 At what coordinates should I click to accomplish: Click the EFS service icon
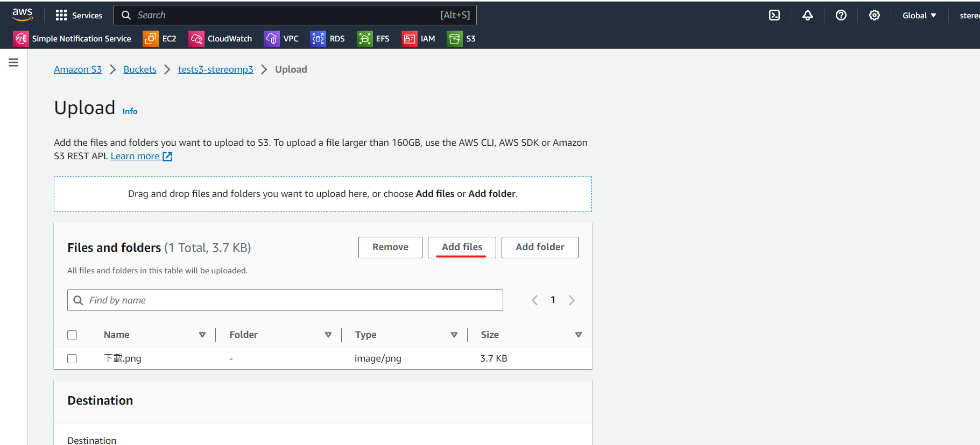365,39
